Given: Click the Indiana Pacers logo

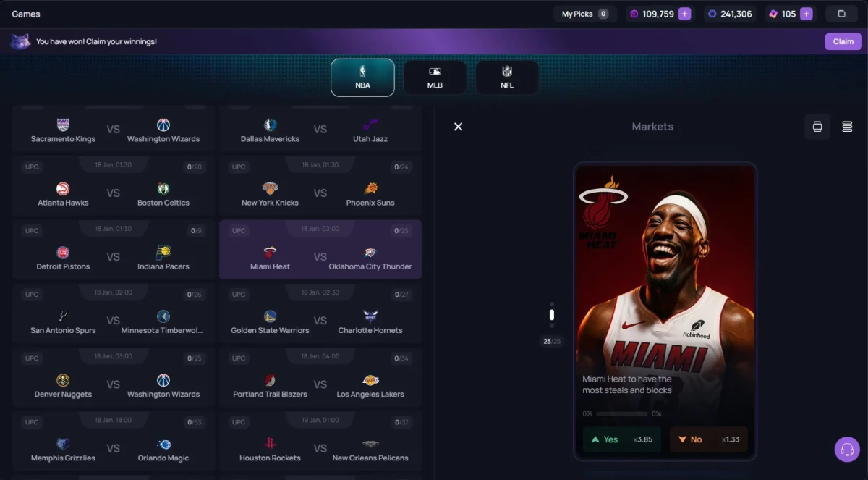Looking at the screenshot, I should 163,253.
